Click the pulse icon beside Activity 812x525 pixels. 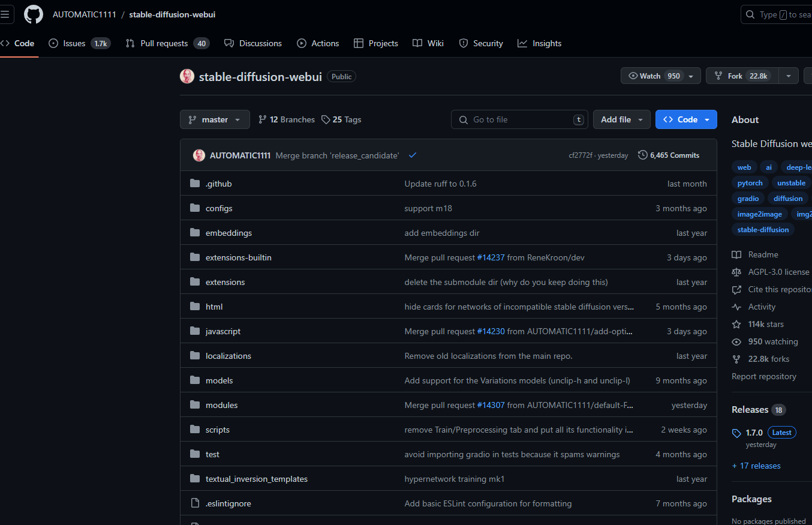[x=736, y=307]
